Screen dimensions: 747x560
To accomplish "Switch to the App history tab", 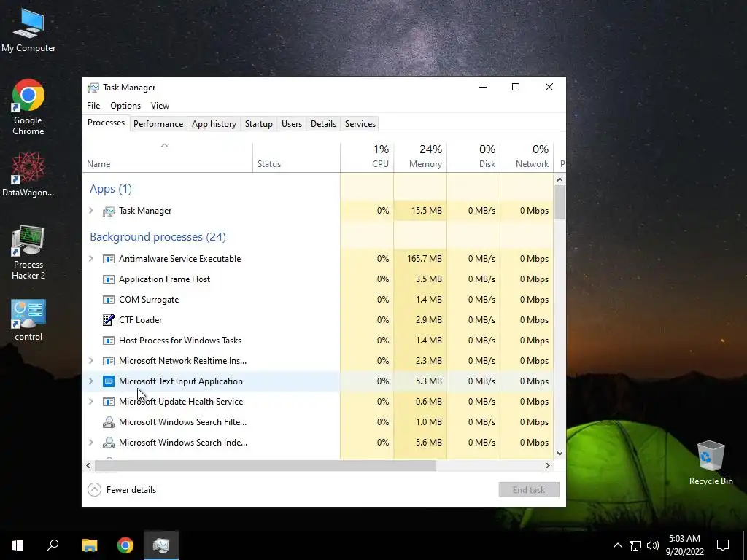I will point(214,124).
